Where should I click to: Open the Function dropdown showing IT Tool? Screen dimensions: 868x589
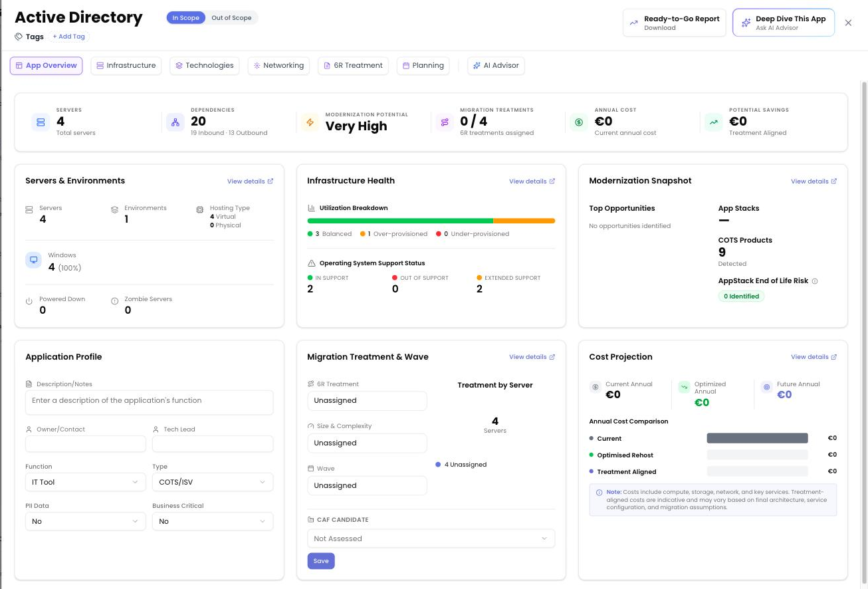pyautogui.click(x=85, y=482)
